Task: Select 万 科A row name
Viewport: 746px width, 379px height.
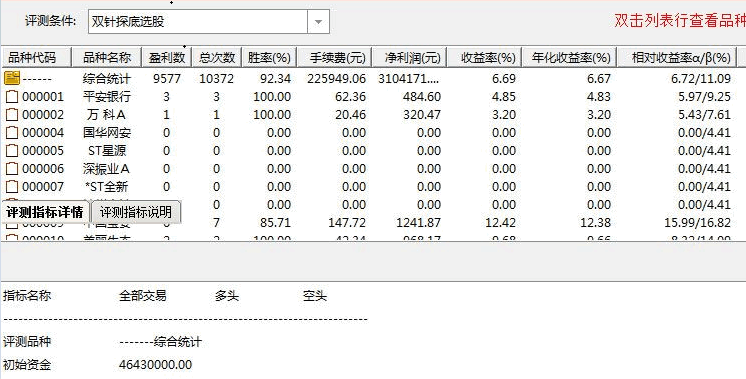Action: (x=107, y=115)
